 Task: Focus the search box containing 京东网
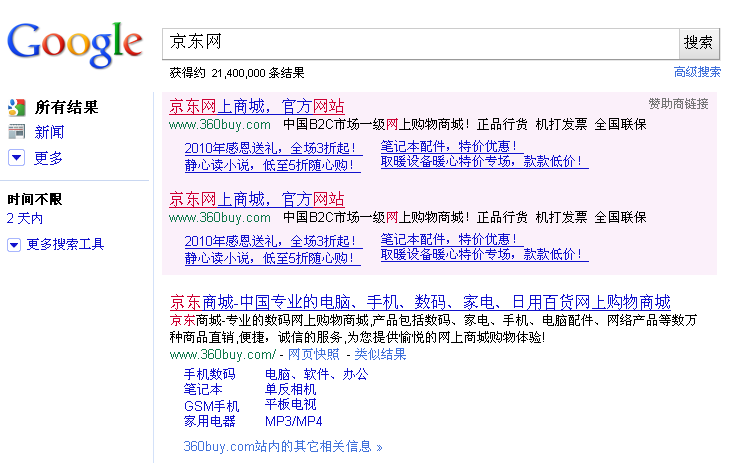point(420,43)
